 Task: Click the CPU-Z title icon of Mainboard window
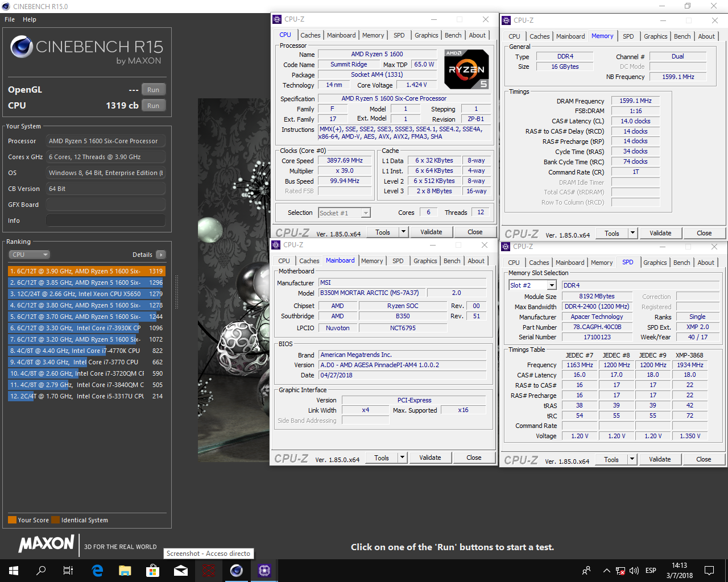tap(276, 245)
